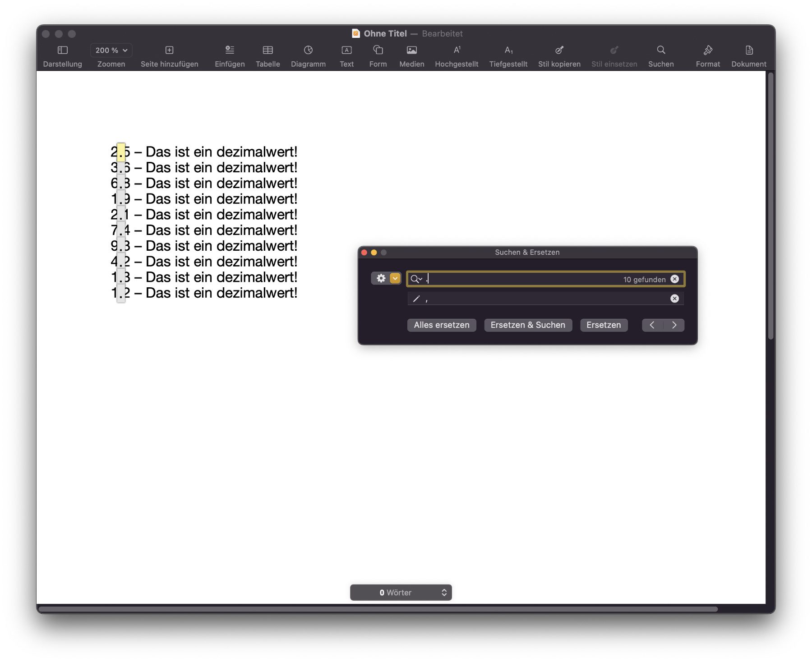Image resolution: width=812 pixels, height=662 pixels.
Task: Open the magnifier search options dropdown
Action: tap(416, 279)
